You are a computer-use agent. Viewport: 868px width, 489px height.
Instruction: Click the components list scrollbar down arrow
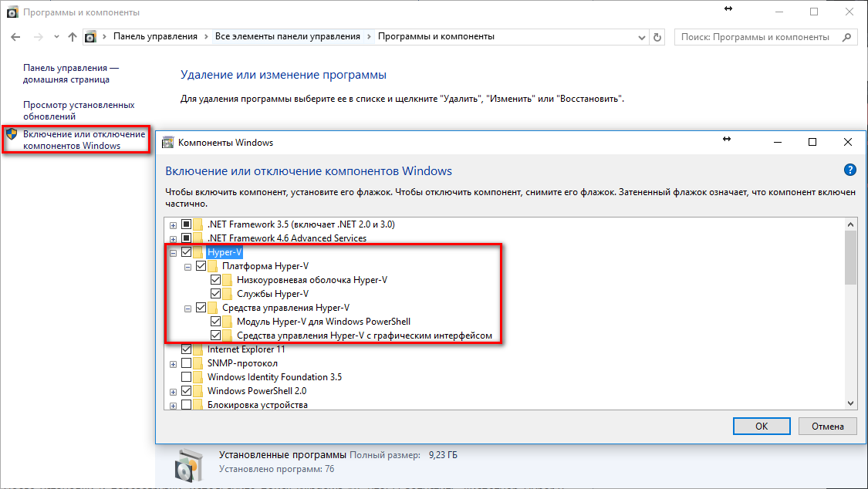(x=851, y=403)
